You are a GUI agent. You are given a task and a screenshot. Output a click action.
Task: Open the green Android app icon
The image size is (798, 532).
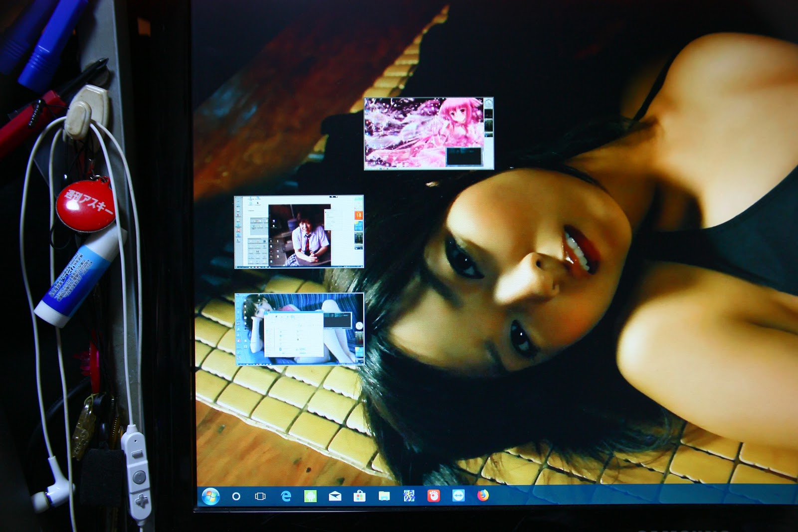(x=310, y=496)
